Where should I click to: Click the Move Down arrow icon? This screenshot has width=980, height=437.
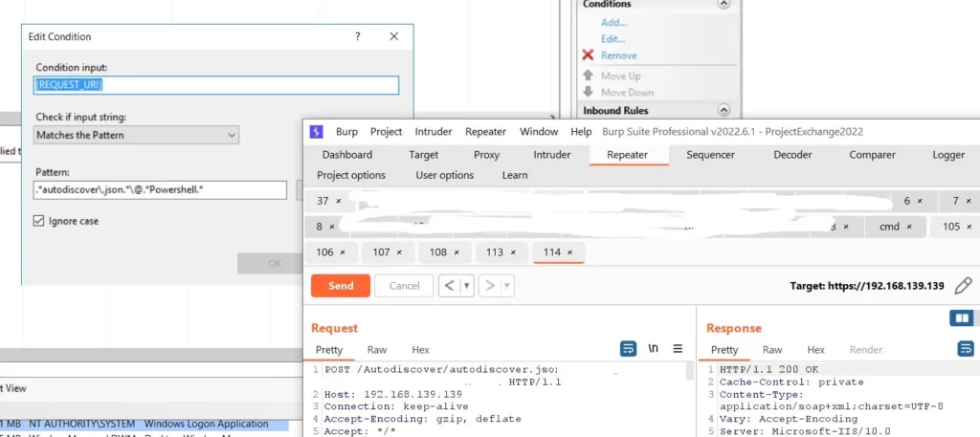pyautogui.click(x=588, y=92)
